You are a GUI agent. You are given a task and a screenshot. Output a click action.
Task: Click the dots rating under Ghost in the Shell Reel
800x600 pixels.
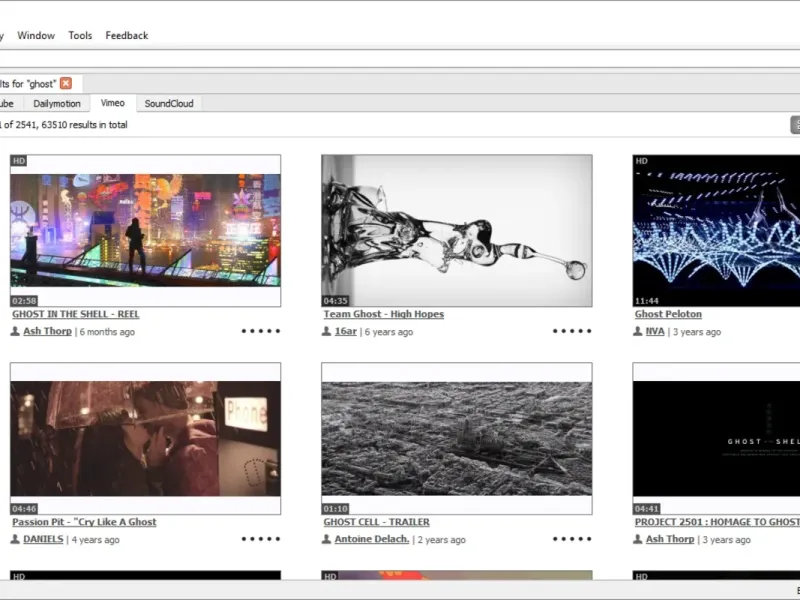tap(261, 331)
